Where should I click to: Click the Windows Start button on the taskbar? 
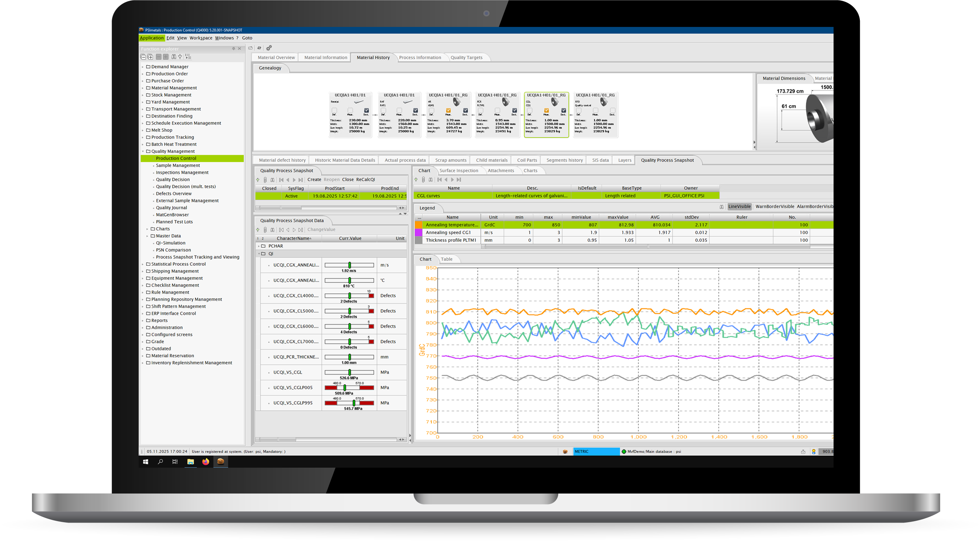click(x=145, y=462)
